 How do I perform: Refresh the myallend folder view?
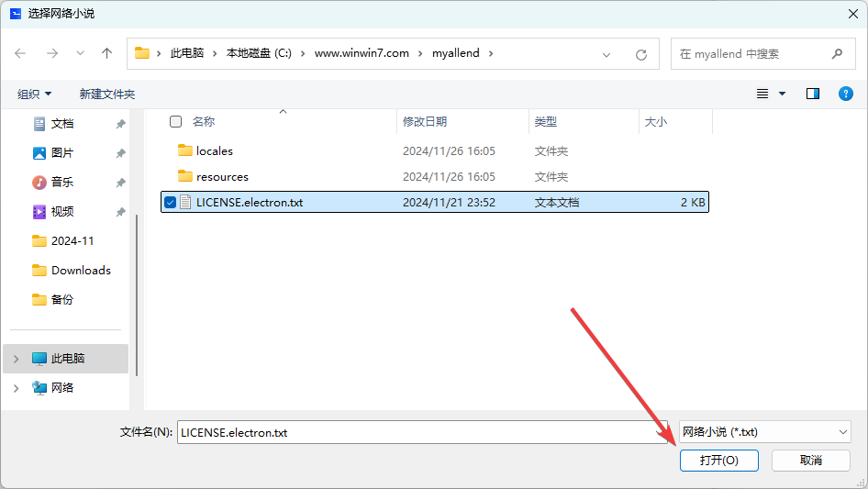pos(641,54)
